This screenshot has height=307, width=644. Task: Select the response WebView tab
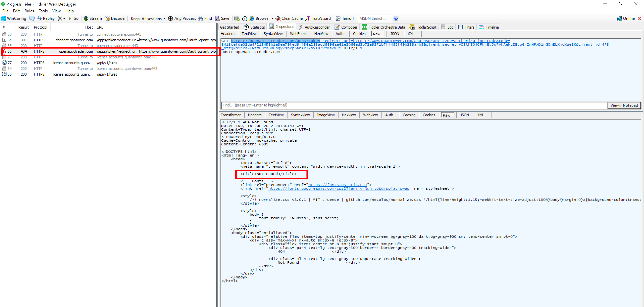[371, 115]
